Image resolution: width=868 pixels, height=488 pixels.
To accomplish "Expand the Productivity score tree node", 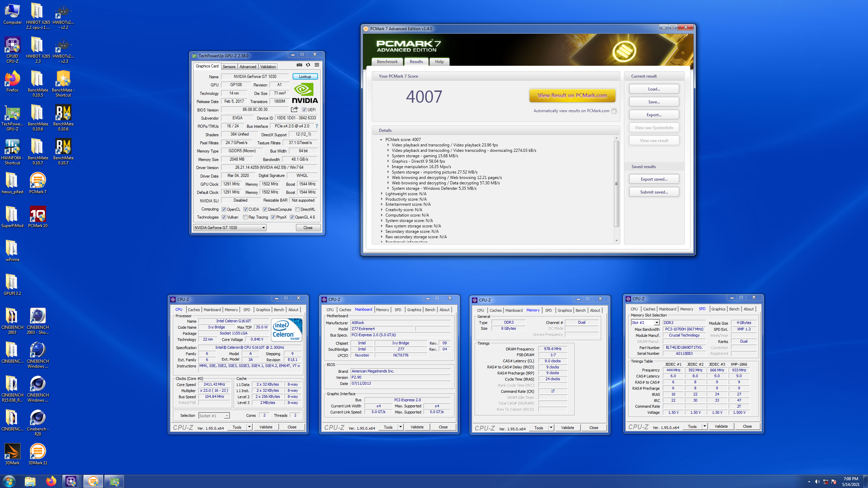I will tap(381, 199).
